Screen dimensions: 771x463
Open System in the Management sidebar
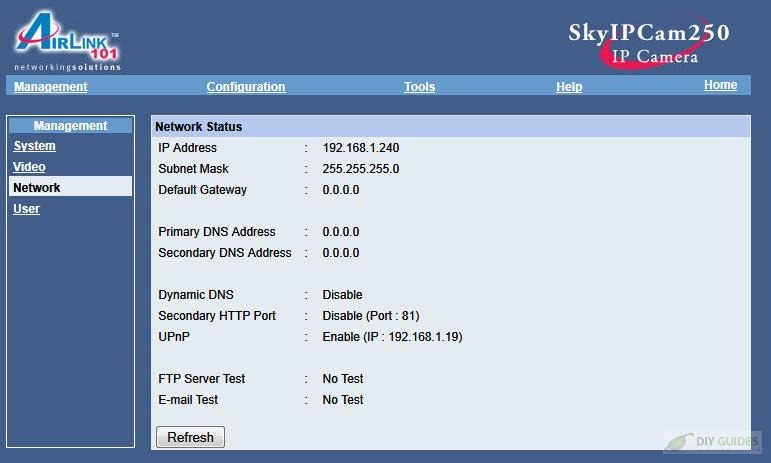pyautogui.click(x=34, y=146)
